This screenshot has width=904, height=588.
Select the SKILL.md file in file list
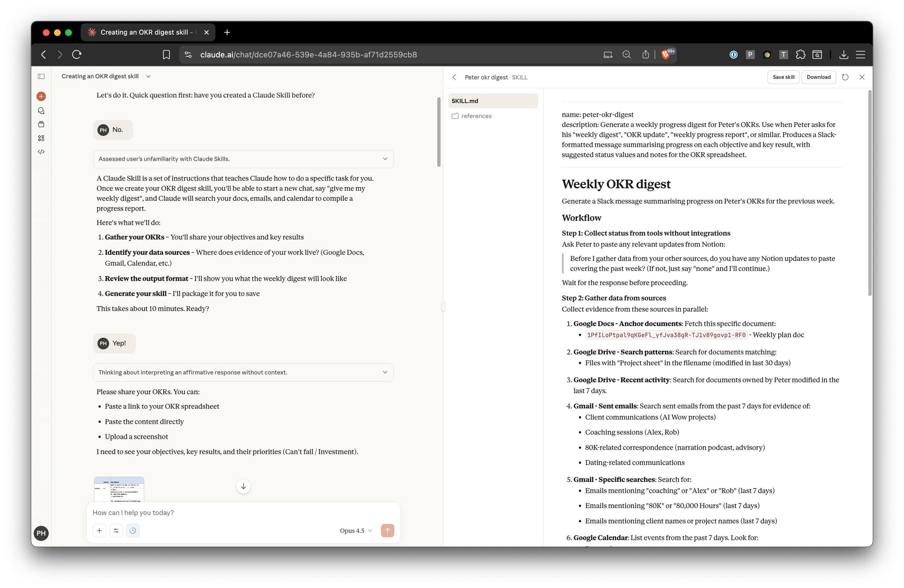click(493, 101)
